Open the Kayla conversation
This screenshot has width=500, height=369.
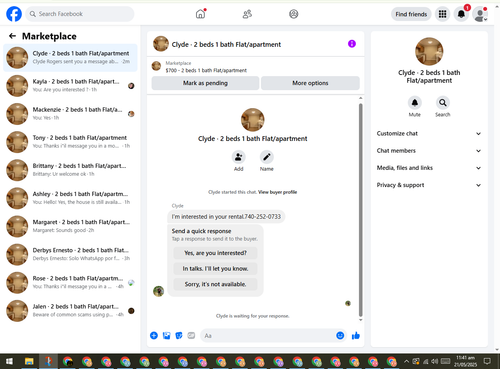[70, 86]
